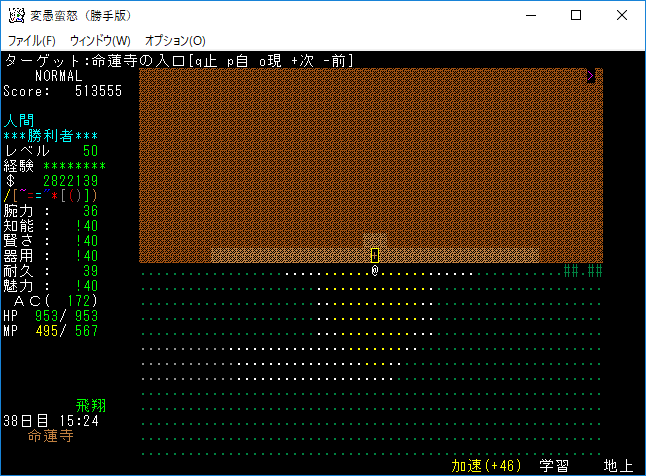Click the 地上 depth indicator
Screen dimensions: 646x476
pos(619,466)
